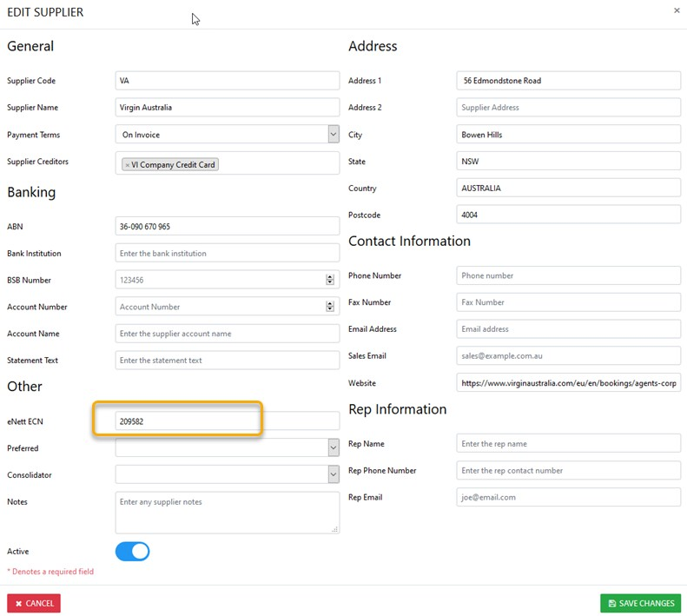Viewport: 687px width, 616px height.
Task: Click the Sales Email field
Action: pos(568,355)
